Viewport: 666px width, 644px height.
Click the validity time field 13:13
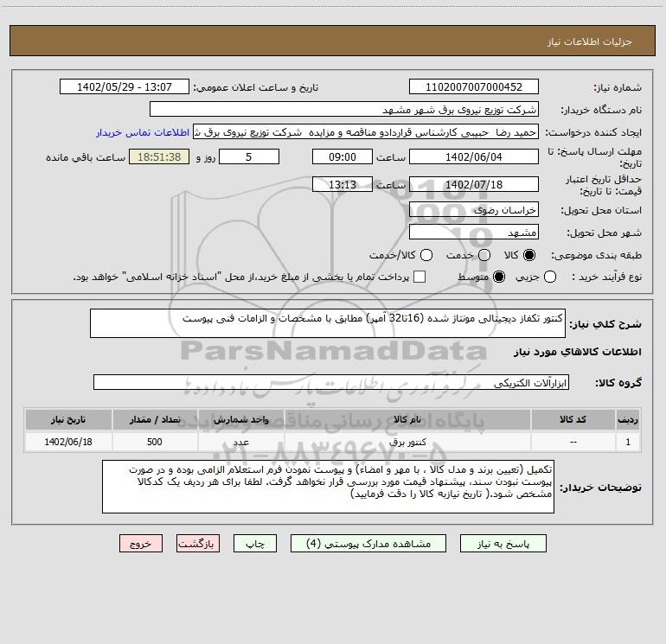[x=343, y=184]
